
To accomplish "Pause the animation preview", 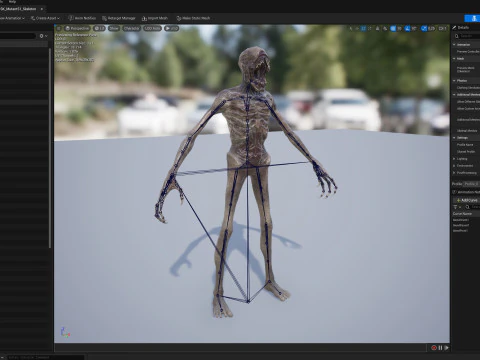I will pos(440,348).
